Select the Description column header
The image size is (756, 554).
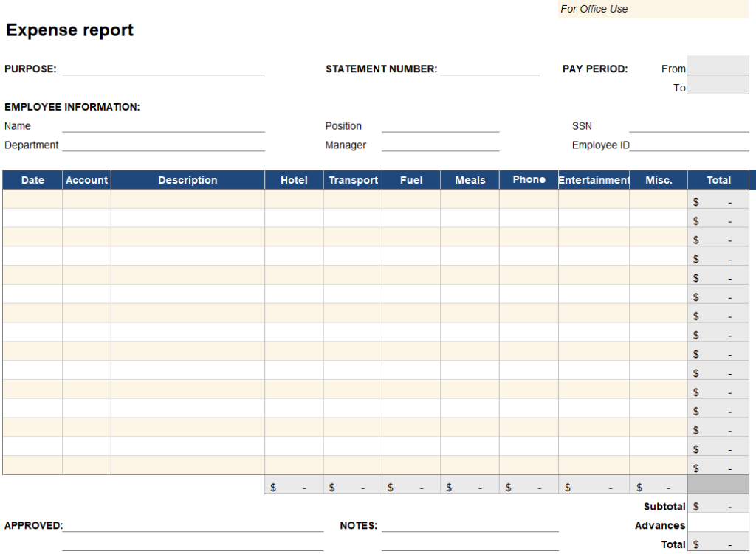coord(188,180)
